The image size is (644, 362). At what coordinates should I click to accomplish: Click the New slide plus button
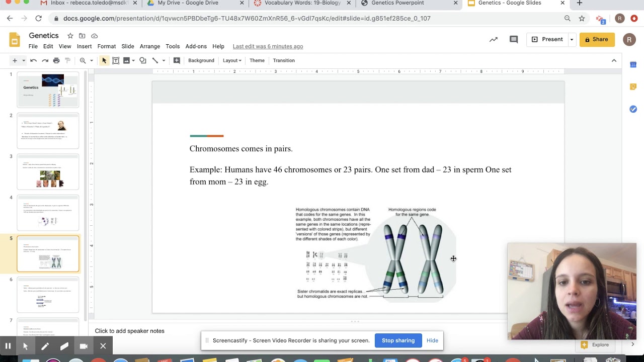pos(15,60)
